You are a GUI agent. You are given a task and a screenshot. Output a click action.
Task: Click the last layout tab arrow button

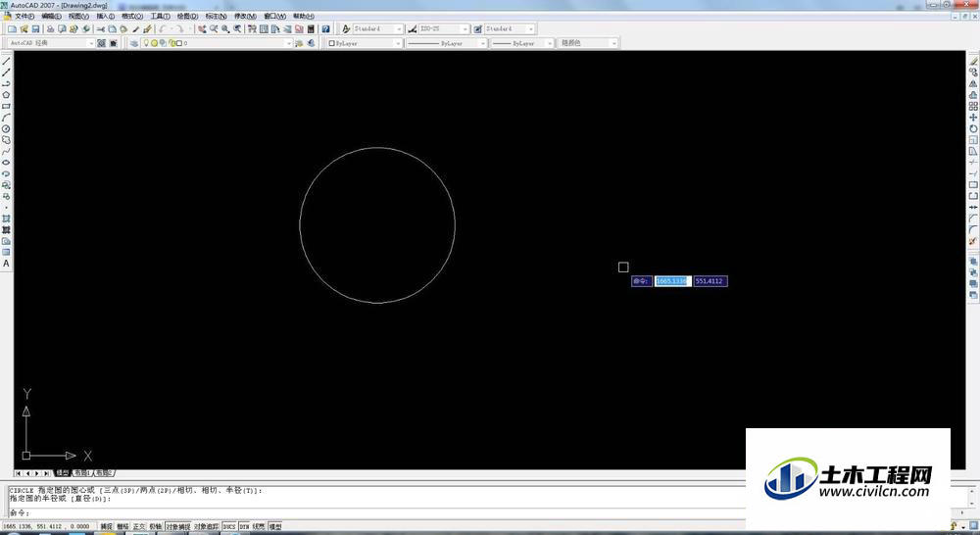point(47,473)
